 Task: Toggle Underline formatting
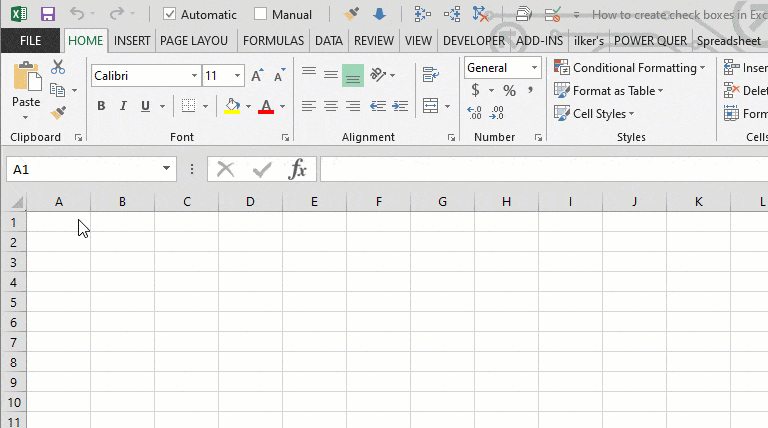point(145,106)
